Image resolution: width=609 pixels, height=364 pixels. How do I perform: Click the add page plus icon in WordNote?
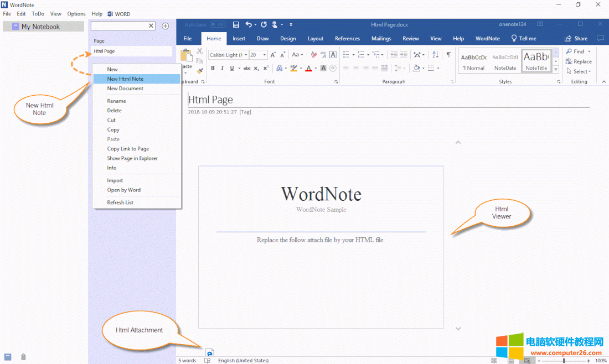coord(165,25)
